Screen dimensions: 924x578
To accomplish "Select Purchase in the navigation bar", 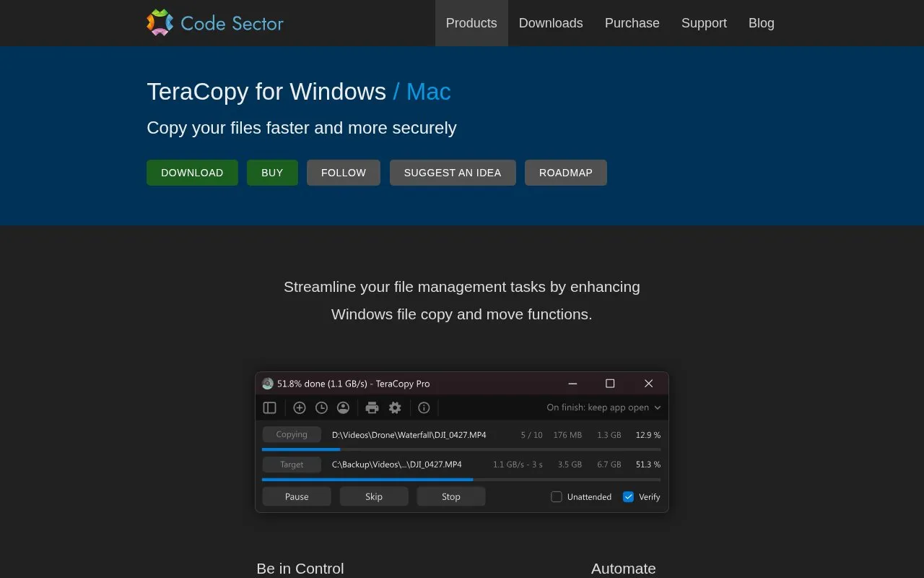I will click(632, 23).
